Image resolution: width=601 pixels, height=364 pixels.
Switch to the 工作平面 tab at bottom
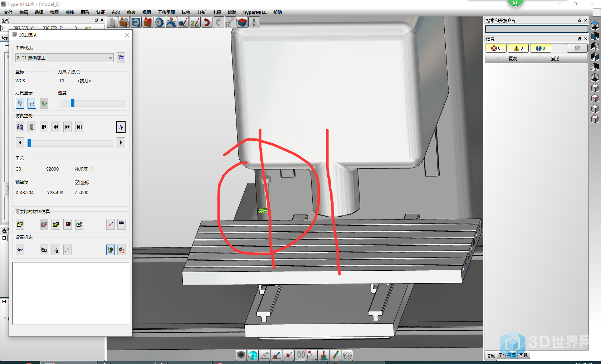(507, 355)
